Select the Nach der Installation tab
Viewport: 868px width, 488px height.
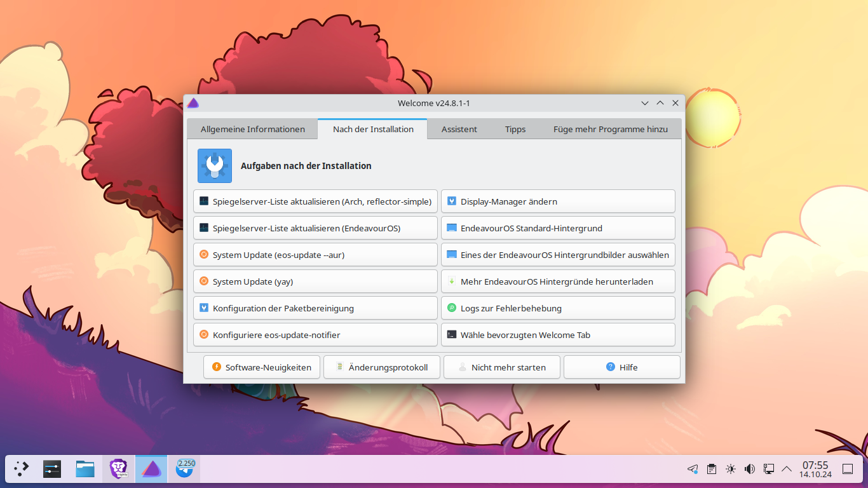pyautogui.click(x=373, y=129)
